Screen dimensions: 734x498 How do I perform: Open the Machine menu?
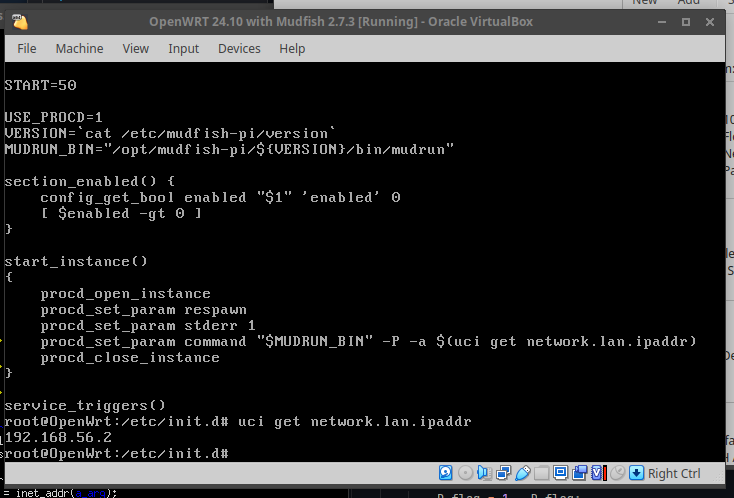[x=80, y=49]
